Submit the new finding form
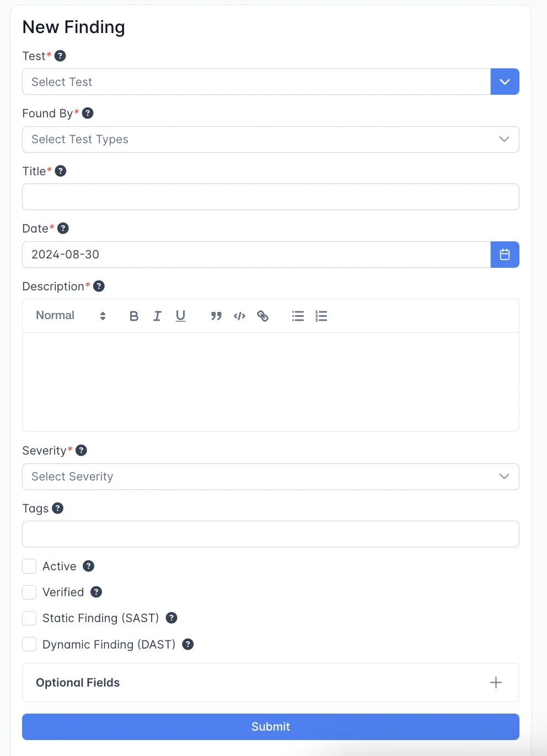 [x=270, y=726]
